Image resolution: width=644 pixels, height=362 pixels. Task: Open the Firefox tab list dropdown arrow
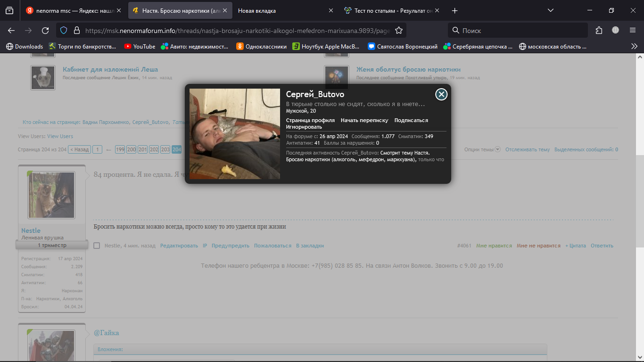point(551,10)
